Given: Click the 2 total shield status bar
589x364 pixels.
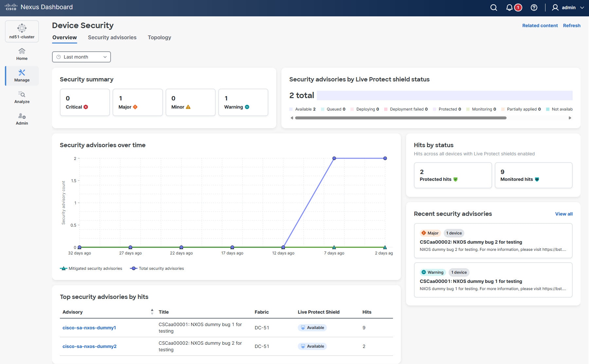Looking at the screenshot, I should click(445, 95).
